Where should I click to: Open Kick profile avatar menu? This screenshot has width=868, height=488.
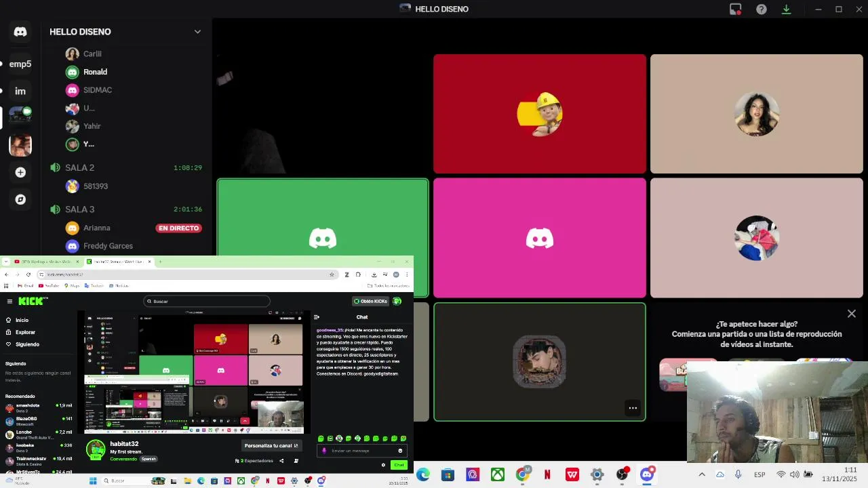tap(397, 301)
